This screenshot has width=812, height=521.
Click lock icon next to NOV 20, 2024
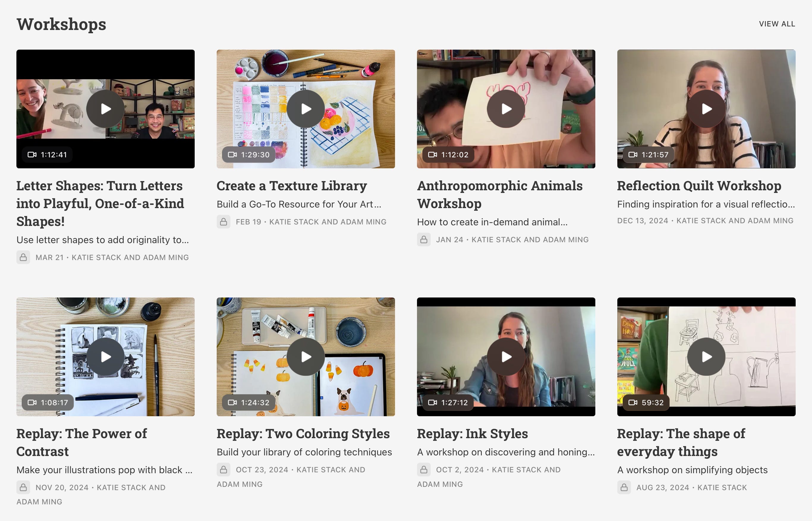23,487
